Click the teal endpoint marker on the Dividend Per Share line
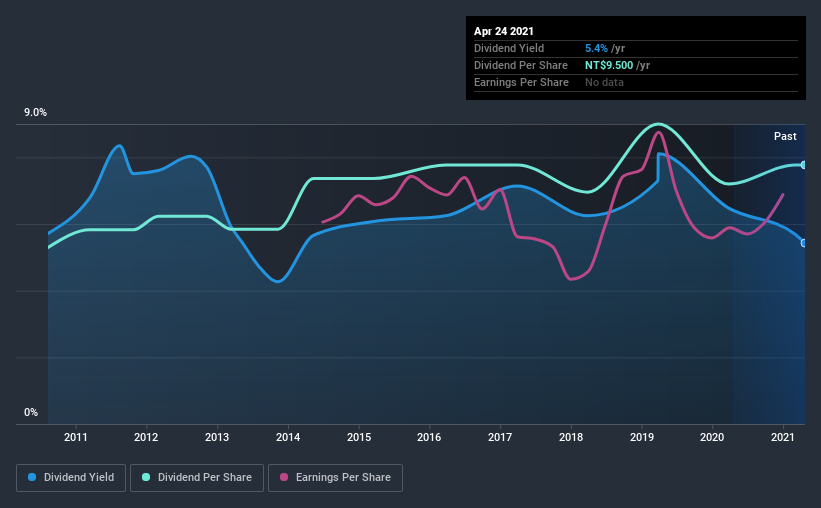The image size is (821, 508). pyautogui.click(x=803, y=165)
